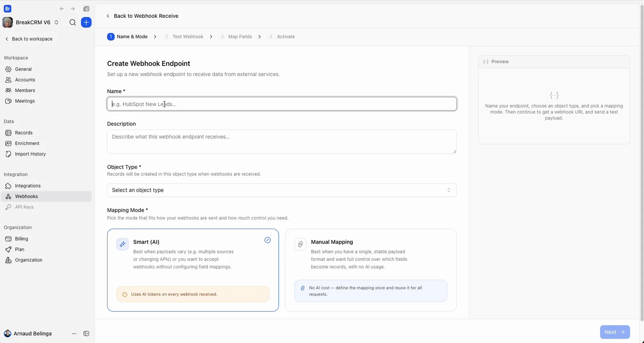
Task: Click the Meetings icon in sidebar
Action: click(8, 101)
